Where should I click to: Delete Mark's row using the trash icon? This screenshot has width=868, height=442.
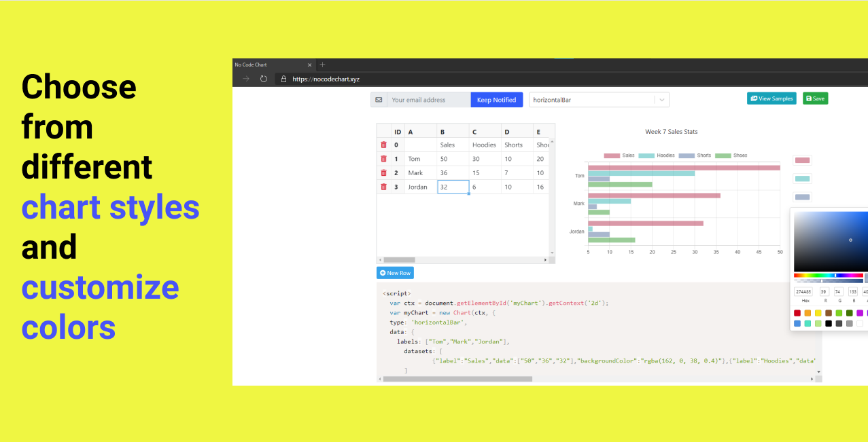point(383,173)
